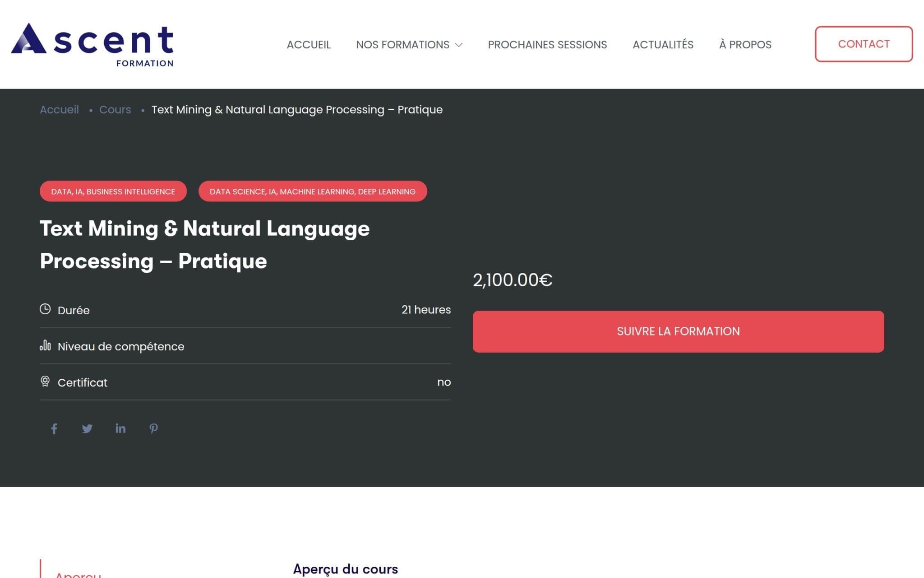Click the breadcrumb current page title text
This screenshot has width=924, height=578.
click(297, 110)
